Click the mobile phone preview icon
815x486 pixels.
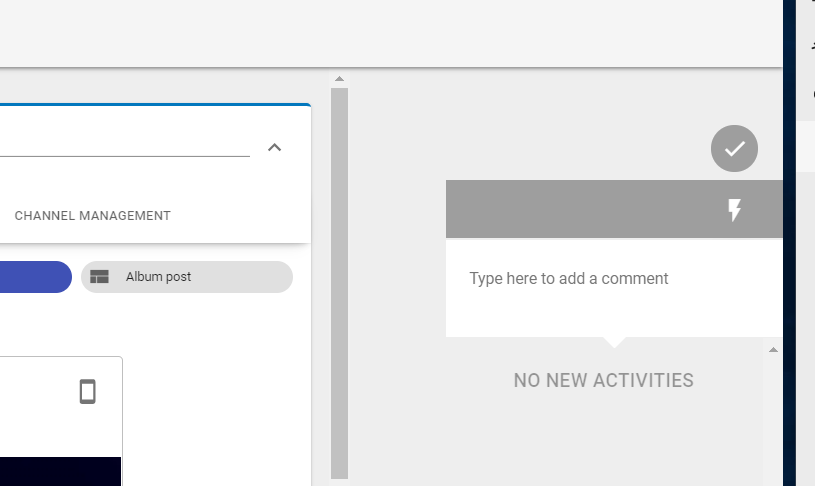(88, 391)
